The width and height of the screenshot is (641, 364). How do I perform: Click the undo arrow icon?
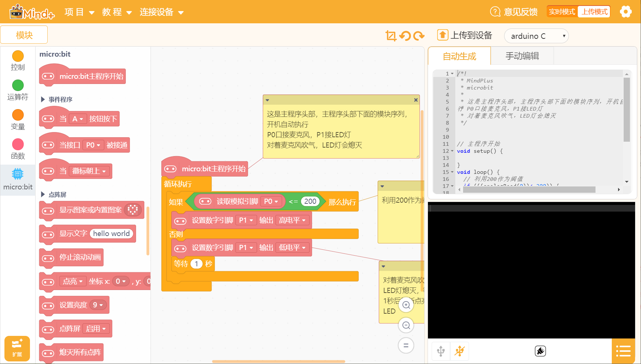pyautogui.click(x=405, y=36)
